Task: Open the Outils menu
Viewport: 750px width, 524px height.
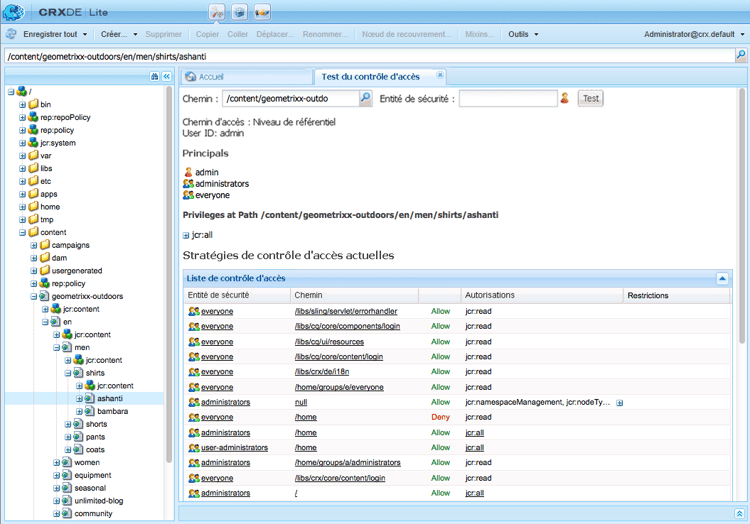Action: tap(523, 34)
